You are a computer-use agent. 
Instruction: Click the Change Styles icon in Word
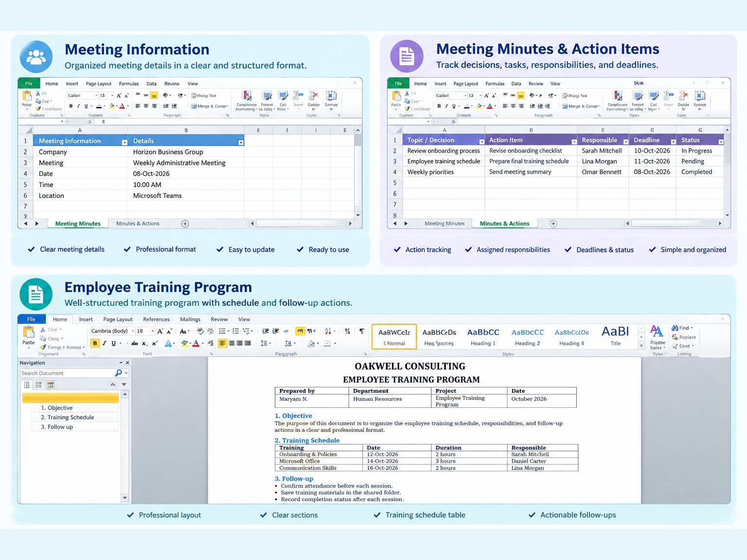(657, 332)
